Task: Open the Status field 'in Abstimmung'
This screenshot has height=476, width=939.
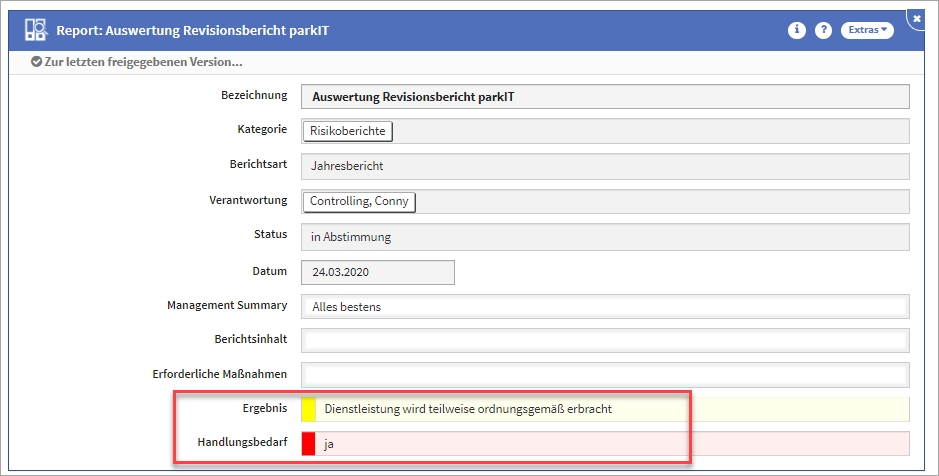Action: 605,237
